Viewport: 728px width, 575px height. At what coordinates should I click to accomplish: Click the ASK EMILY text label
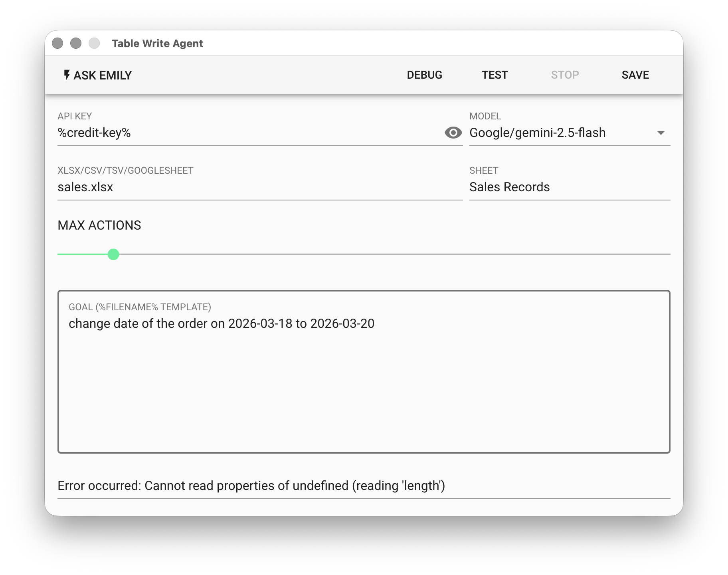(x=103, y=75)
